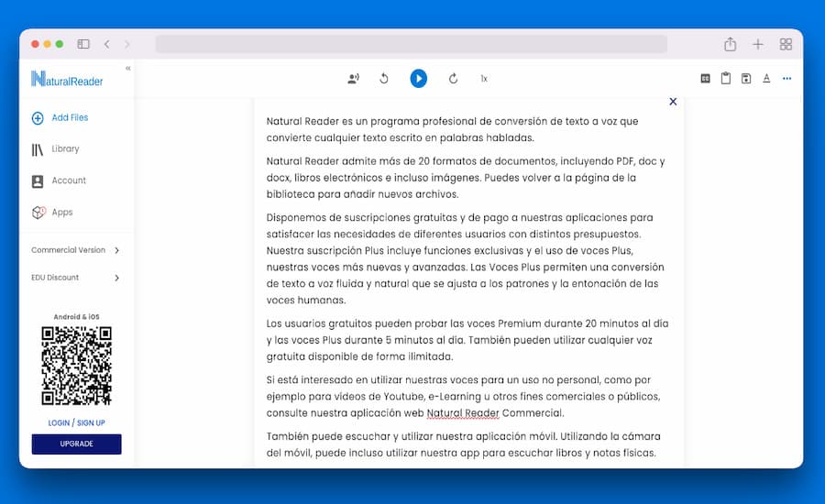This screenshot has width=825, height=504.
Task: Start playback with the blue play button
Action: coord(419,79)
